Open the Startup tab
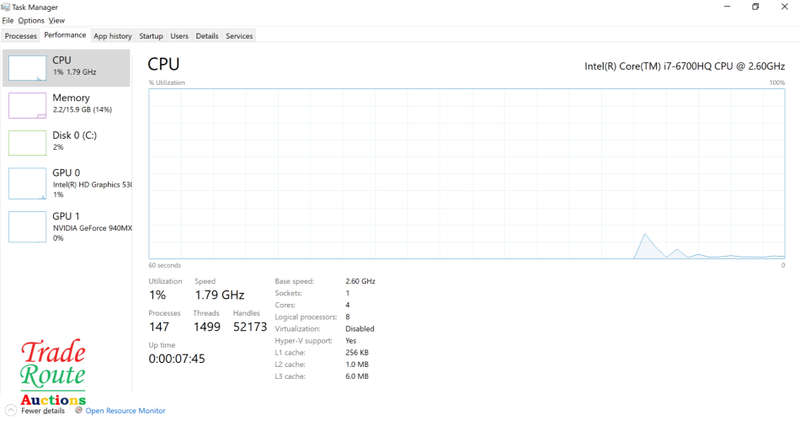800x425 pixels. (151, 36)
